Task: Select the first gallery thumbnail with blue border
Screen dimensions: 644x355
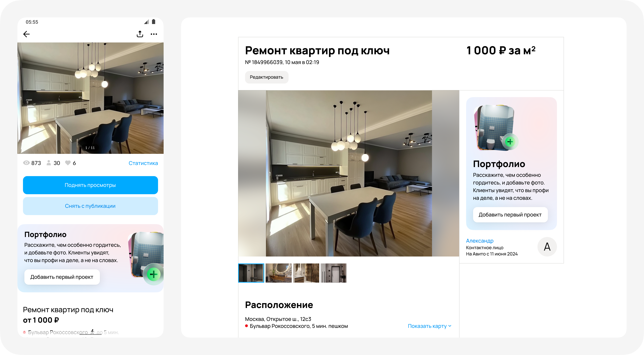Action: 251,273
